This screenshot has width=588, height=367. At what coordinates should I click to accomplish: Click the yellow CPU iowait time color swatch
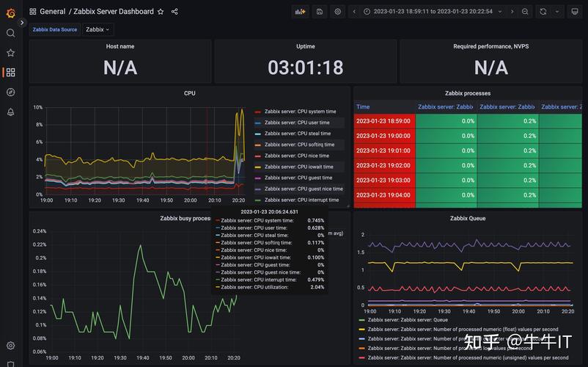coord(257,167)
